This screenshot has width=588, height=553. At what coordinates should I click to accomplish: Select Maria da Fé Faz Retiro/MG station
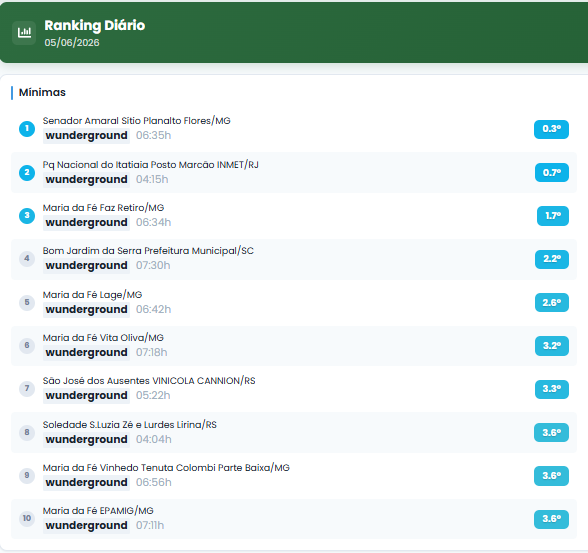tap(104, 208)
